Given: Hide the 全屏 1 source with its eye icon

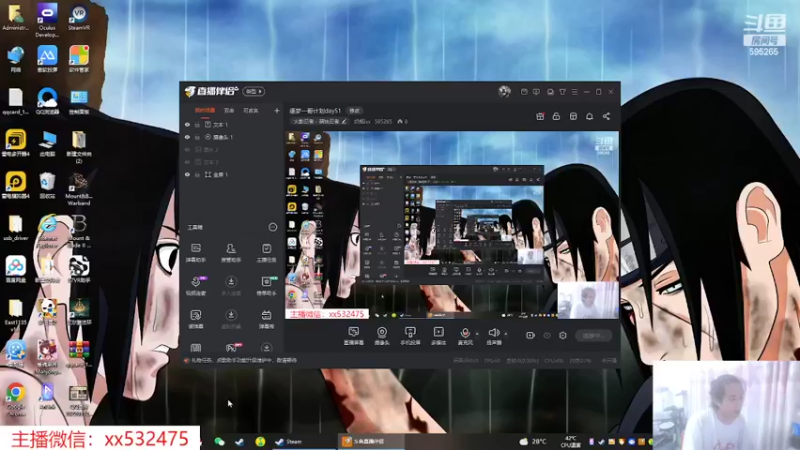Looking at the screenshot, I should 187,174.
